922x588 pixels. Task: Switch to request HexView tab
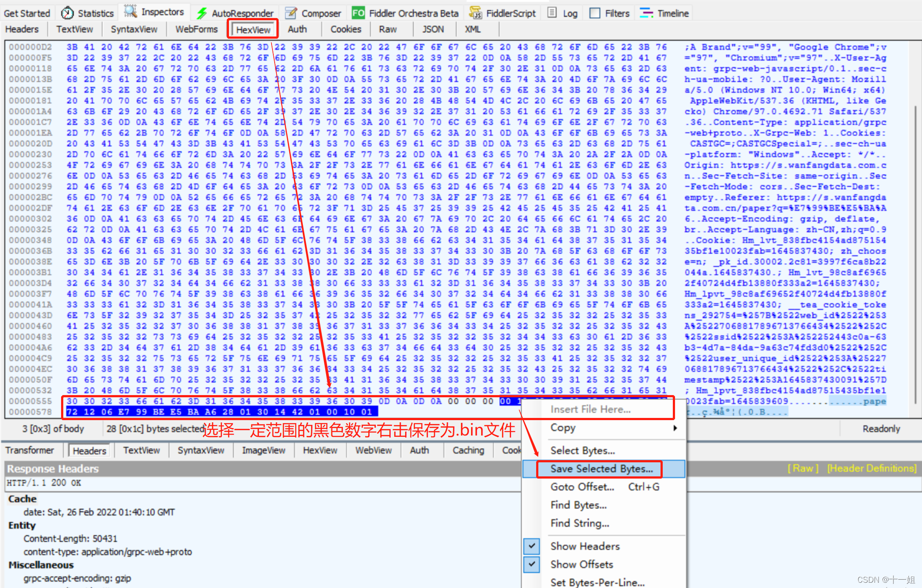[x=253, y=29]
